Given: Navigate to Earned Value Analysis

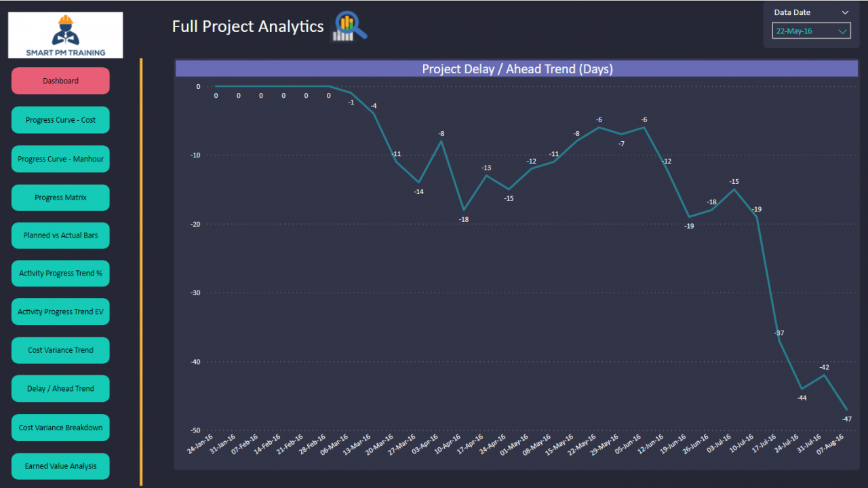Looking at the screenshot, I should pyautogui.click(x=60, y=466).
